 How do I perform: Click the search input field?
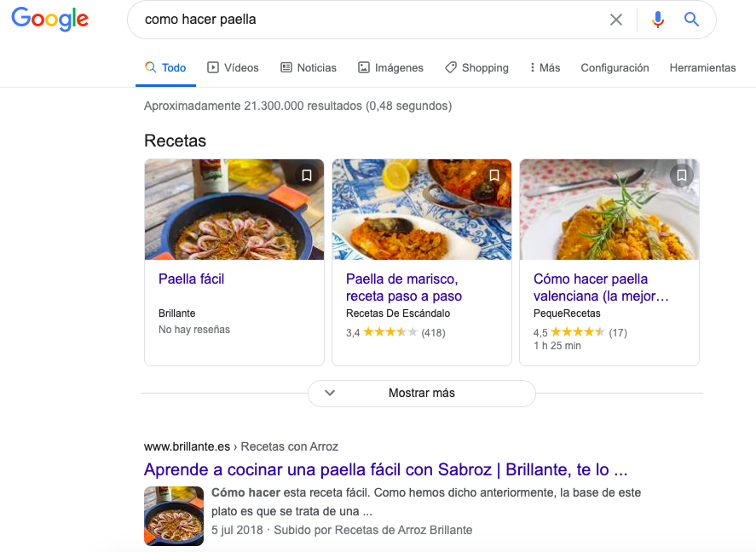[x=366, y=20]
